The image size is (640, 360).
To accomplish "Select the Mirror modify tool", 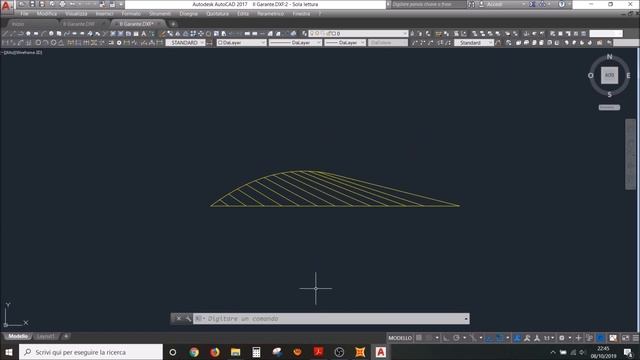I will pyautogui.click(x=178, y=33).
